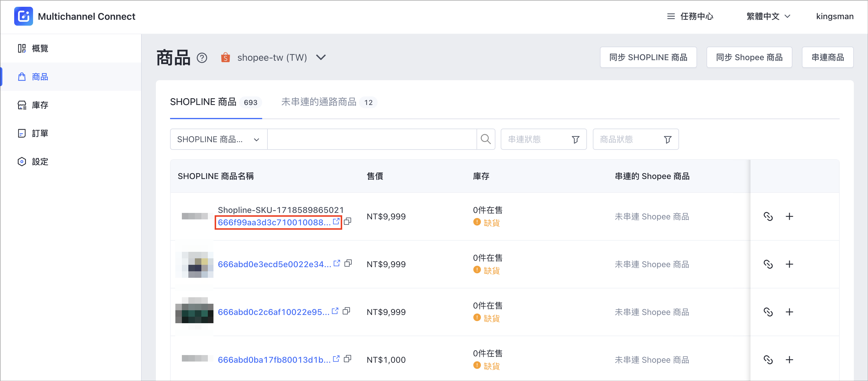The image size is (868, 381).
Task: Click thumbnail of product 666abd0e3ecd5e0022e34...
Action: click(x=195, y=265)
